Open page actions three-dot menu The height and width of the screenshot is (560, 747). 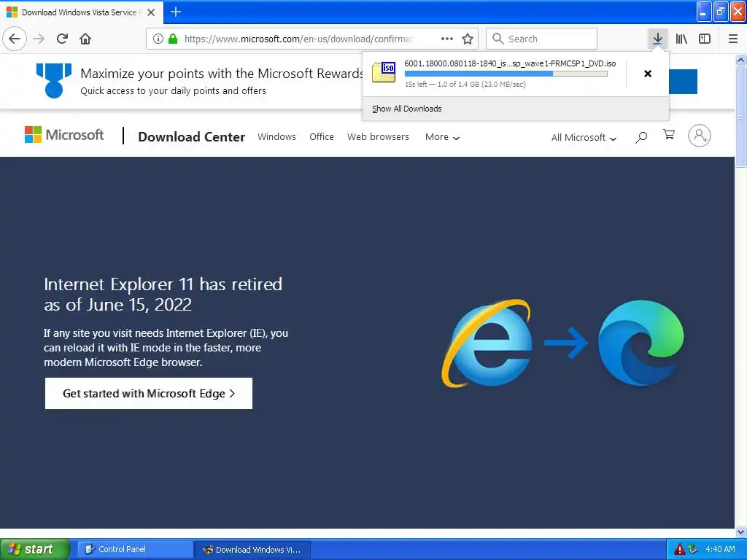pyautogui.click(x=447, y=39)
